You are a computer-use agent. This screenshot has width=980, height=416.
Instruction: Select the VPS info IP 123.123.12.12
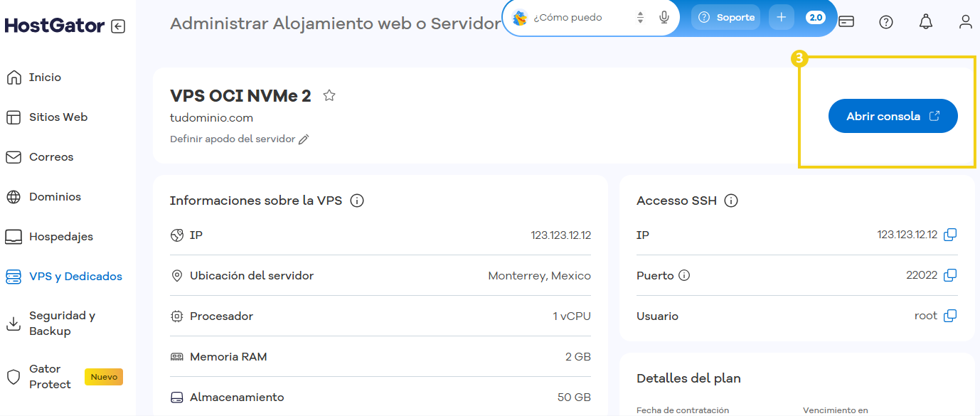click(x=560, y=235)
